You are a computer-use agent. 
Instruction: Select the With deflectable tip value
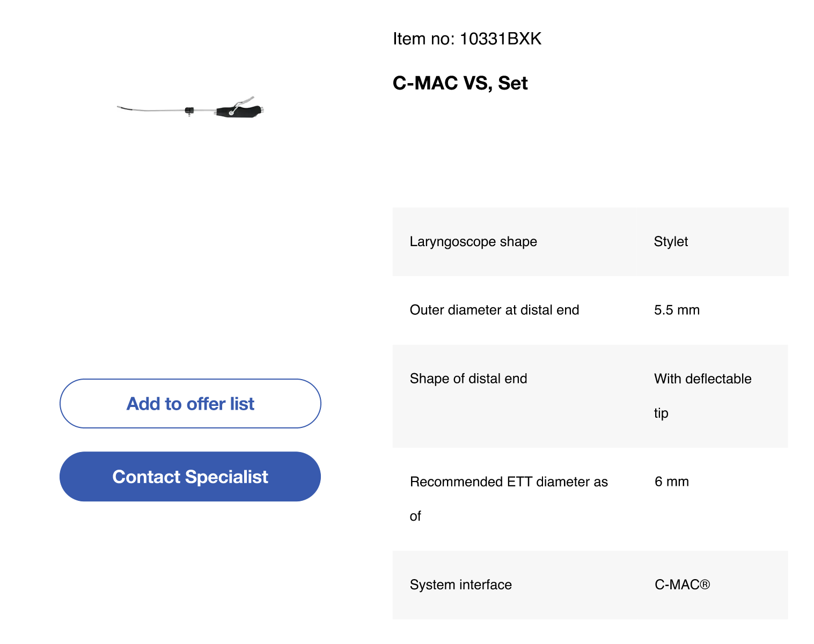click(x=702, y=396)
